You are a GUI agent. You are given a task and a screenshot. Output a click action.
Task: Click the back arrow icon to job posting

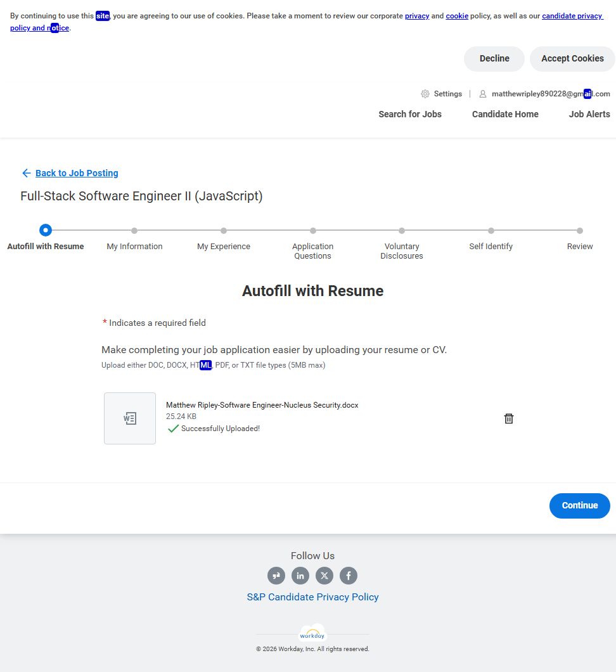tap(26, 173)
